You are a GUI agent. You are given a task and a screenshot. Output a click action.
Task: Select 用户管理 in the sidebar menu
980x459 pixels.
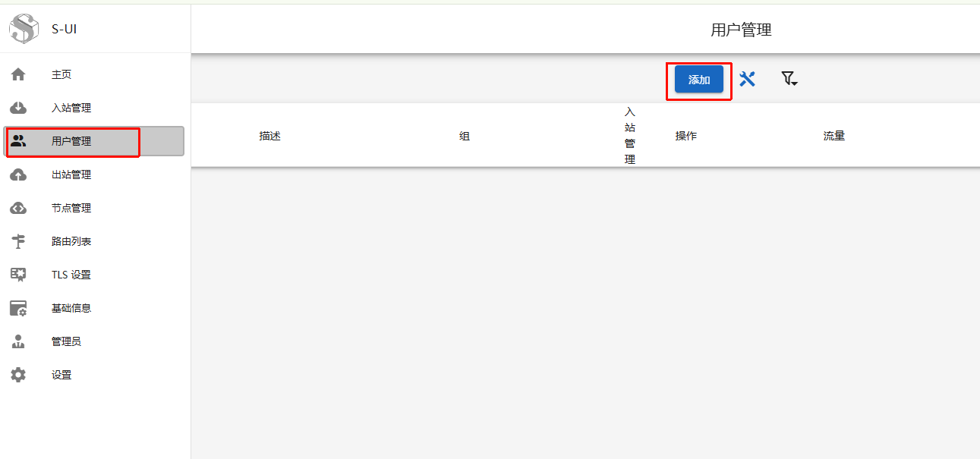coord(71,141)
